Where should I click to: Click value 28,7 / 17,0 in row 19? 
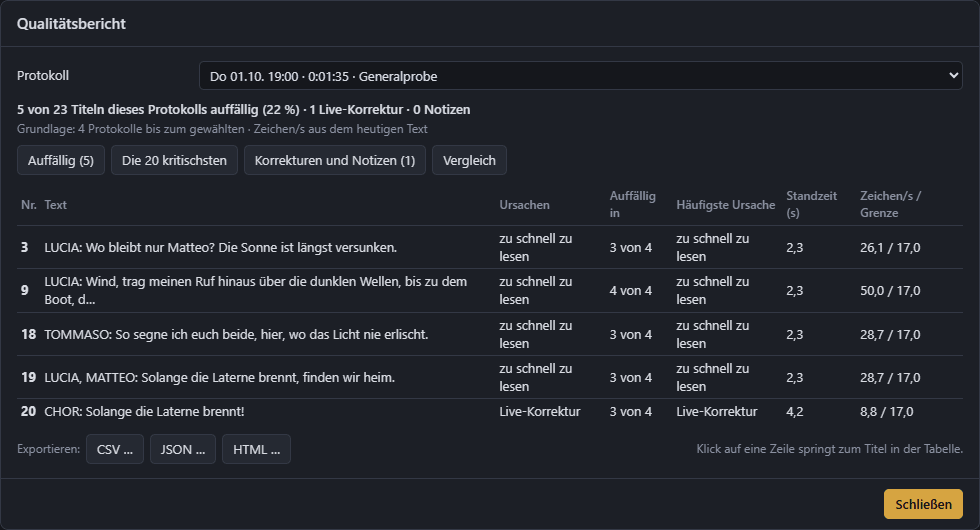click(x=890, y=378)
